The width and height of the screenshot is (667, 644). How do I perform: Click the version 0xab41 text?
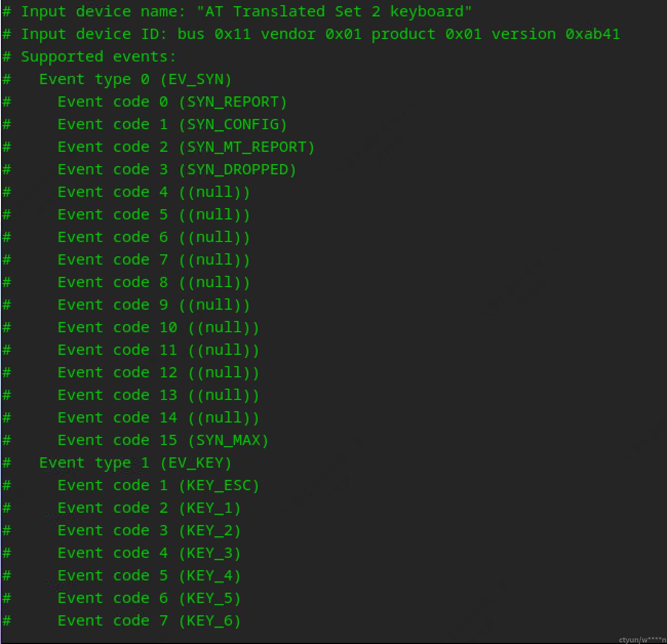pyautogui.click(x=556, y=34)
